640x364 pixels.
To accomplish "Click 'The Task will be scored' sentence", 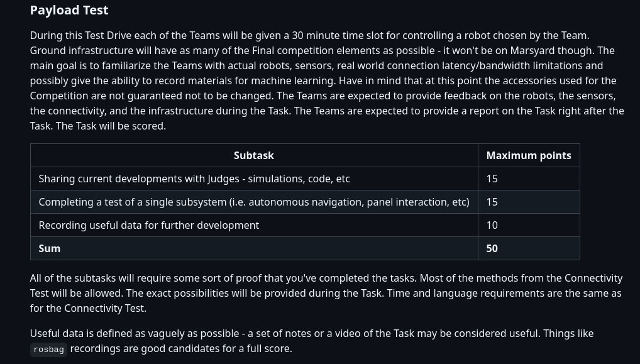I will pos(111,126).
